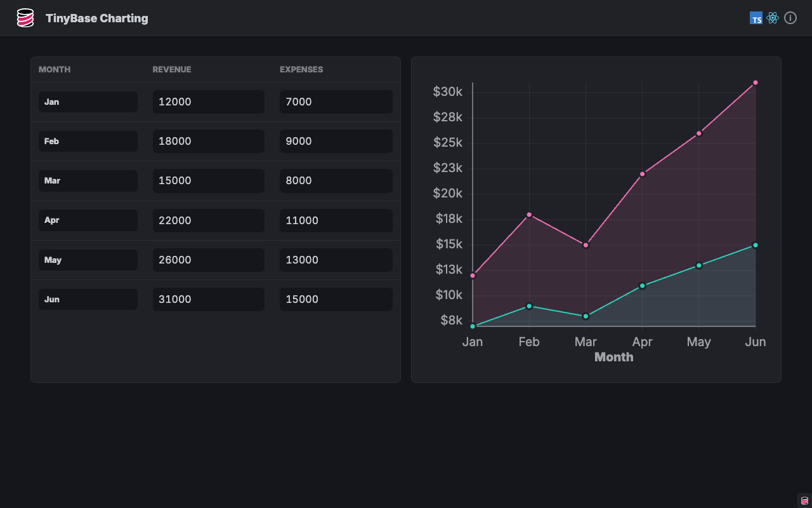The height and width of the screenshot is (508, 812).
Task: Focus the Mar month name field
Action: tap(88, 180)
